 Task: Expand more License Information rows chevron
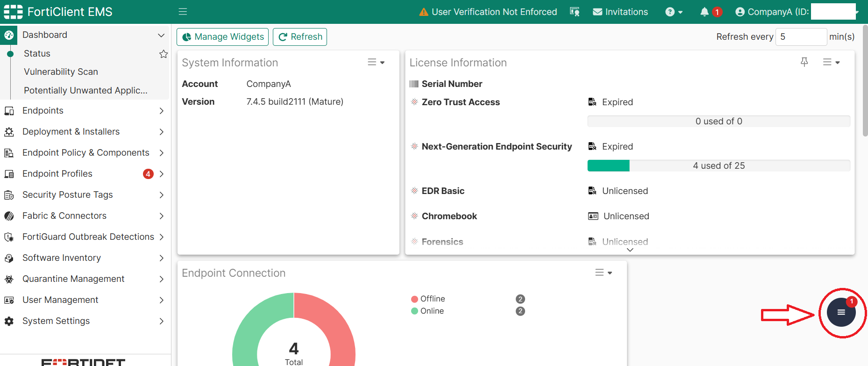point(630,250)
